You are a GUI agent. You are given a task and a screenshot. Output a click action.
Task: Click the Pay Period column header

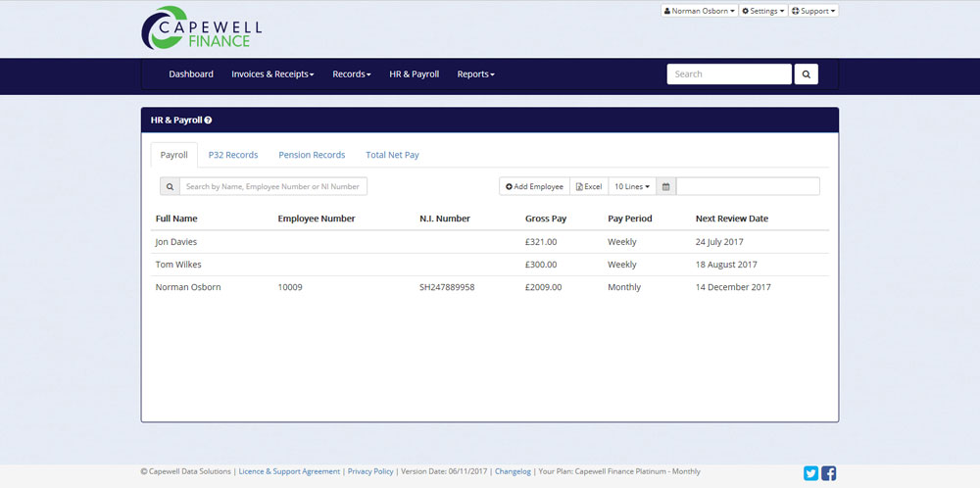tap(629, 219)
